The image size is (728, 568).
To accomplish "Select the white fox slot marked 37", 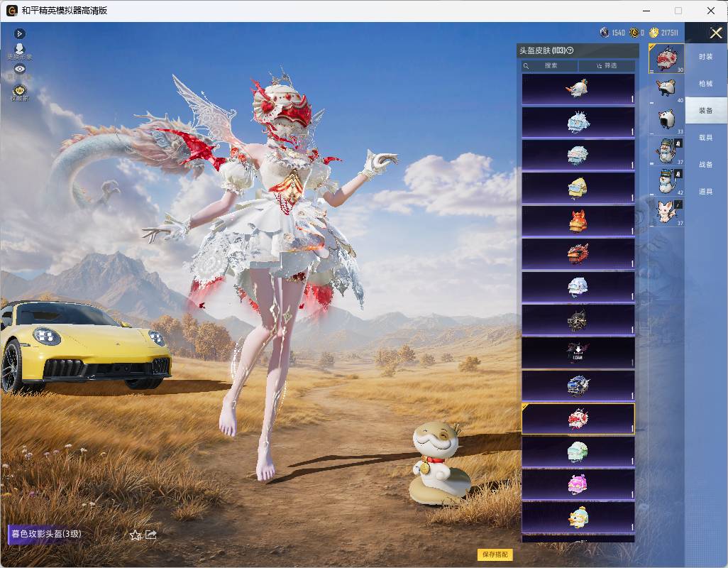I will [x=666, y=212].
